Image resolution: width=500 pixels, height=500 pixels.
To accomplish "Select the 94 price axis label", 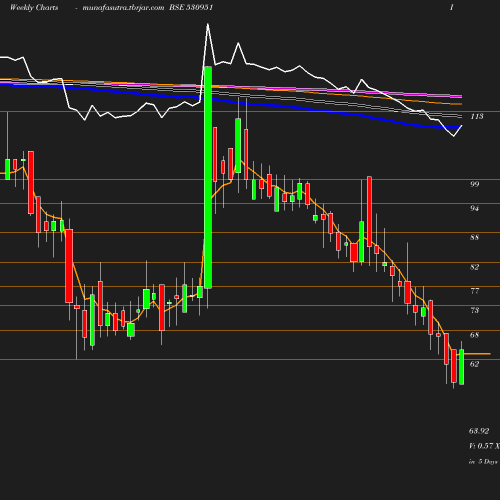I will coord(474,208).
